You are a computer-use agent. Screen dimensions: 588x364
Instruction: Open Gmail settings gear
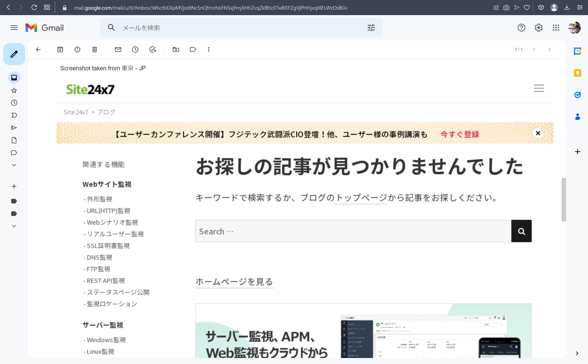click(x=539, y=28)
